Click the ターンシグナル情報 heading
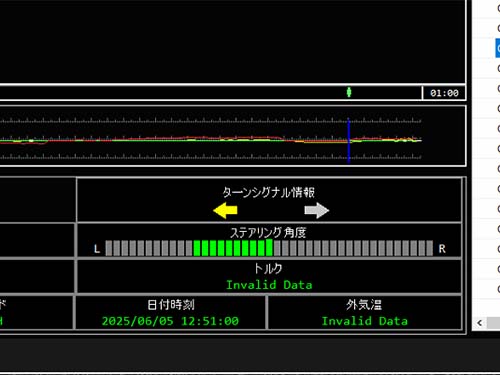The width and height of the screenshot is (500, 375). coord(269,192)
